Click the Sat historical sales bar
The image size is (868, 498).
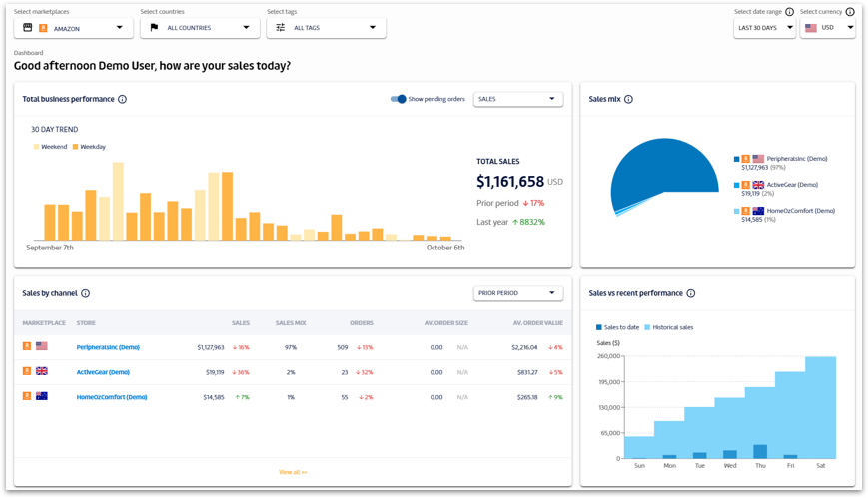pyautogui.click(x=820, y=408)
